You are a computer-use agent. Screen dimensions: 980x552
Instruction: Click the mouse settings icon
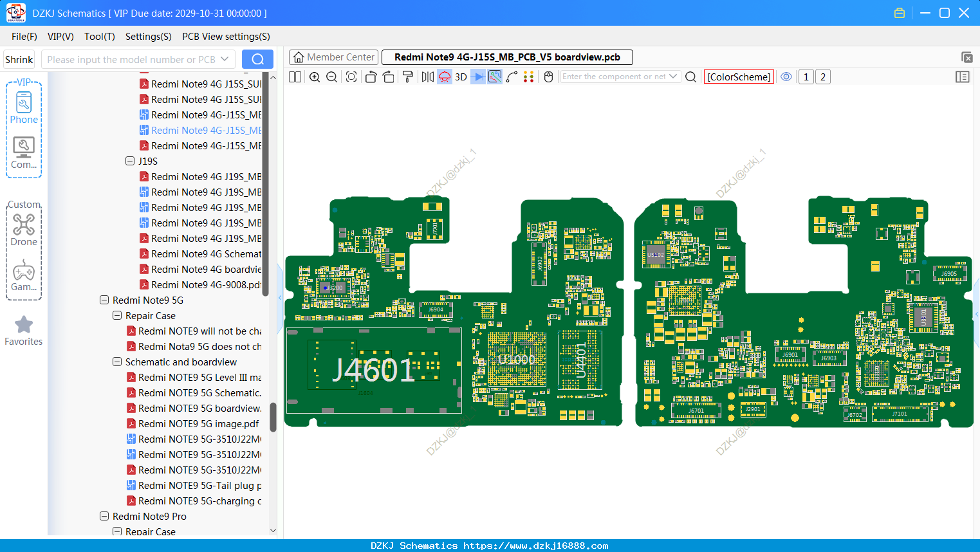548,77
